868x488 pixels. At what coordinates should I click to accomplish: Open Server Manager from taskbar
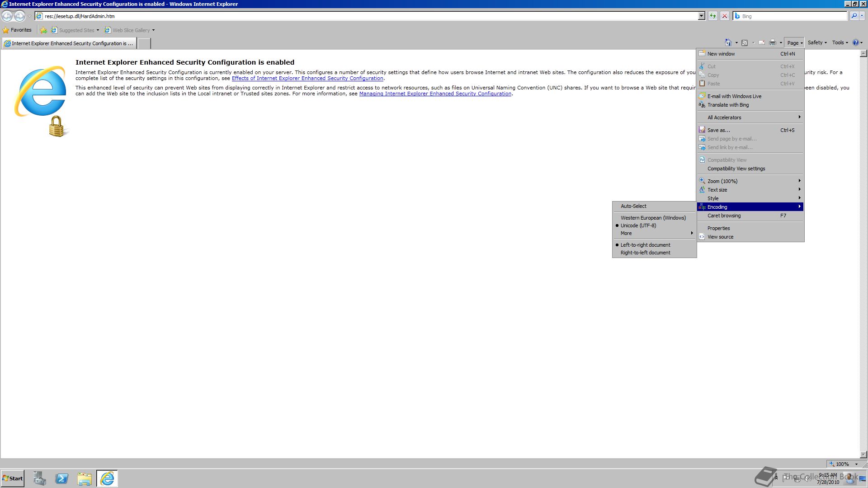pos(39,479)
